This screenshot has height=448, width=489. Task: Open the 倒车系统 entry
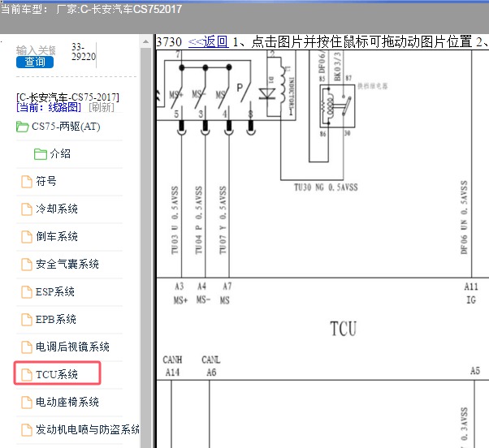click(57, 236)
